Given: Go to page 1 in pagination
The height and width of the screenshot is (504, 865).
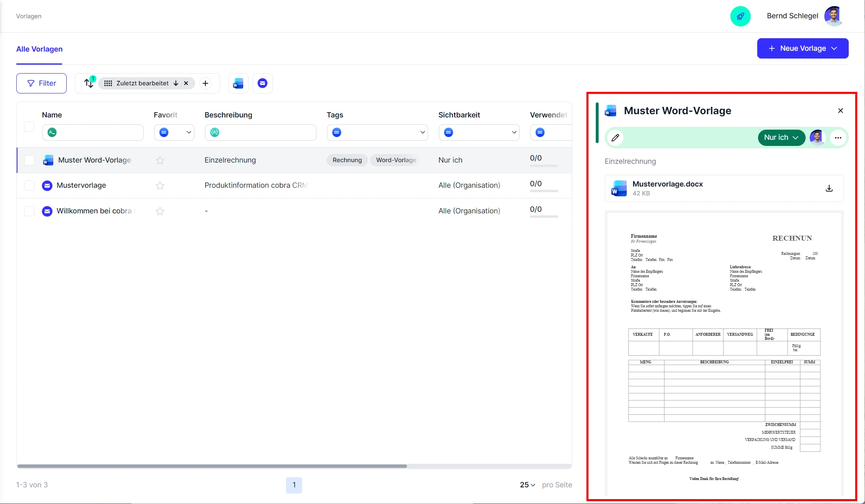Looking at the screenshot, I should [294, 485].
